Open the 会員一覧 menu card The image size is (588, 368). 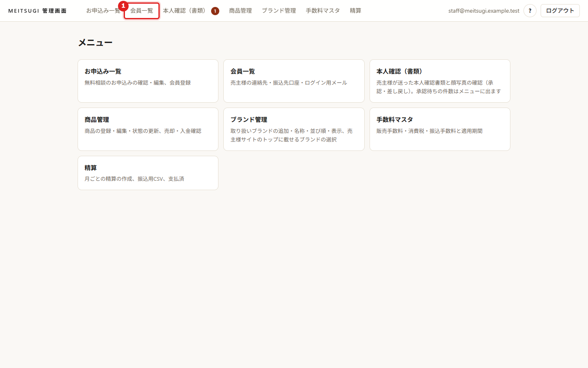click(x=294, y=81)
